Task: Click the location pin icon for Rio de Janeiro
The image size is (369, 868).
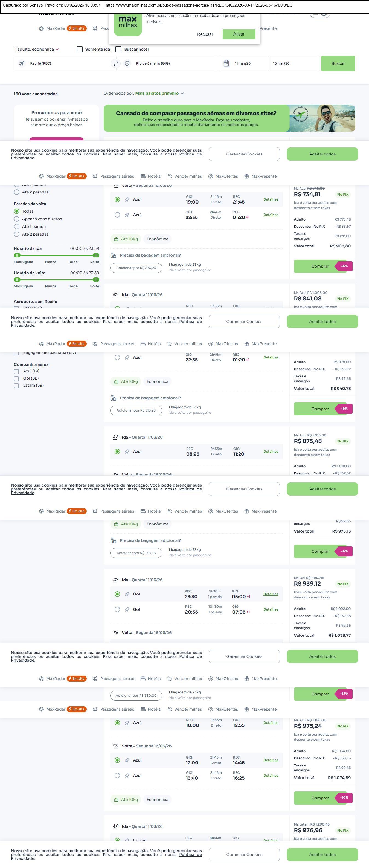Action: click(x=127, y=63)
